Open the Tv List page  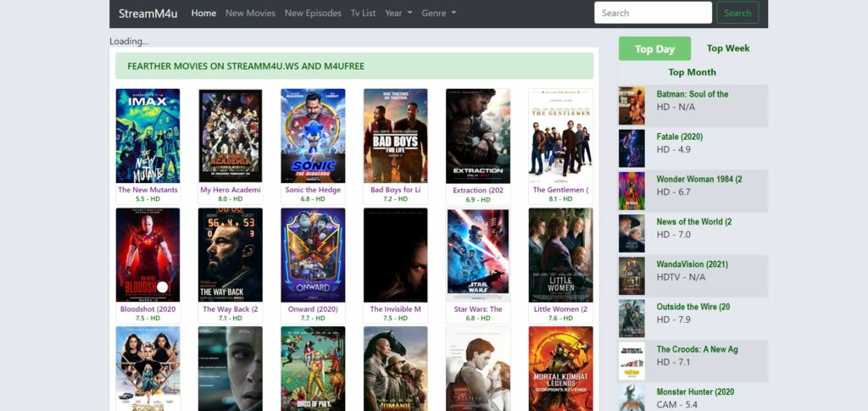pos(363,14)
